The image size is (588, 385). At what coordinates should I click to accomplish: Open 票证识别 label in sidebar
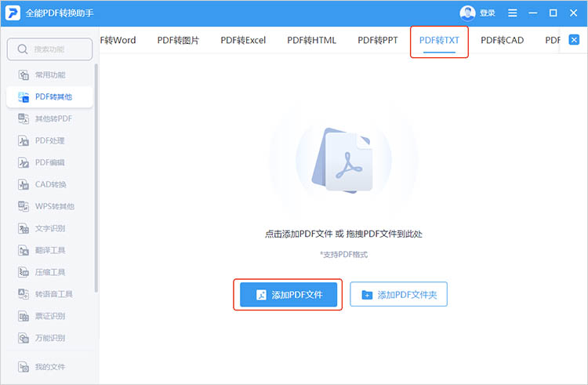click(50, 316)
